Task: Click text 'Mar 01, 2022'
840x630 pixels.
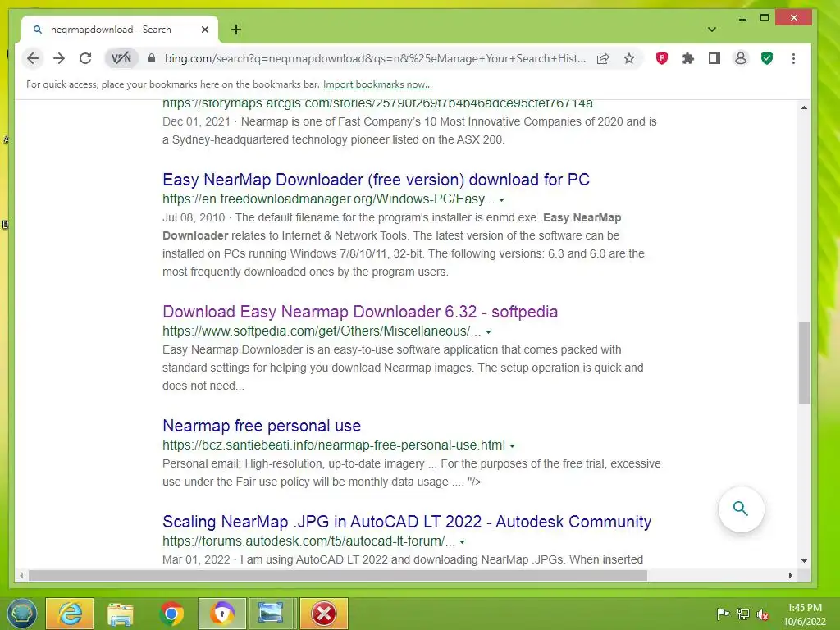Action: 196,559
